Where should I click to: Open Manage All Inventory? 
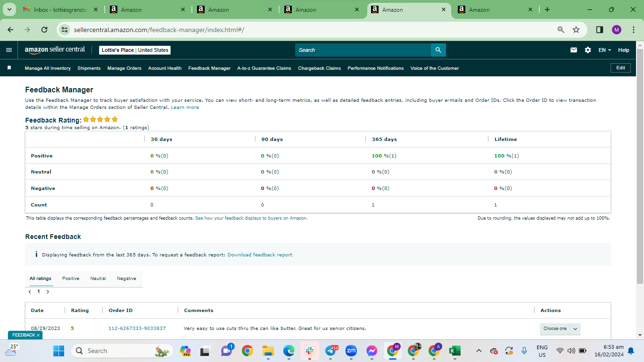coord(48,68)
